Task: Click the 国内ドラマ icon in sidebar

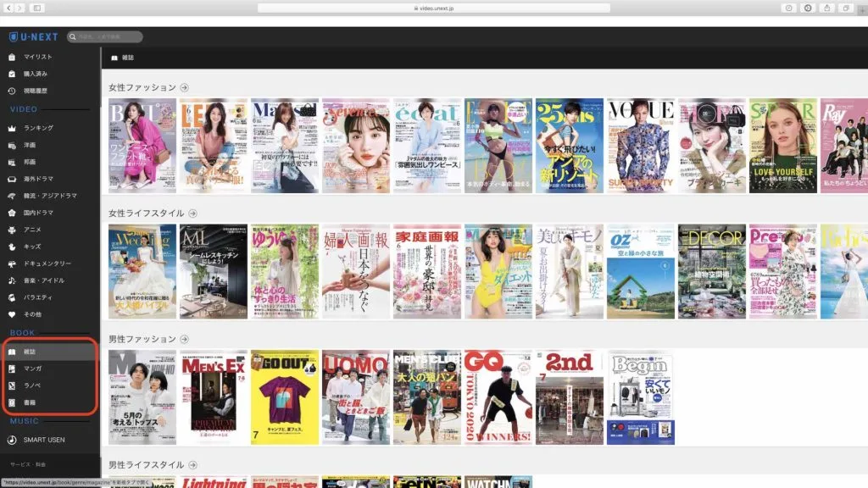Action: coord(12,213)
